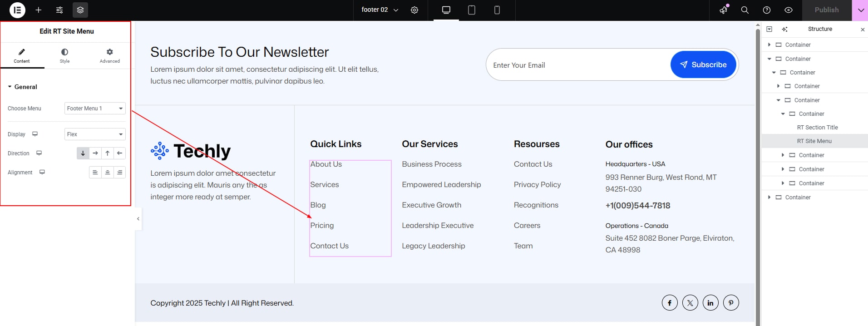Switch to the Content tab
Image resolution: width=868 pixels, height=326 pixels.
tap(22, 56)
